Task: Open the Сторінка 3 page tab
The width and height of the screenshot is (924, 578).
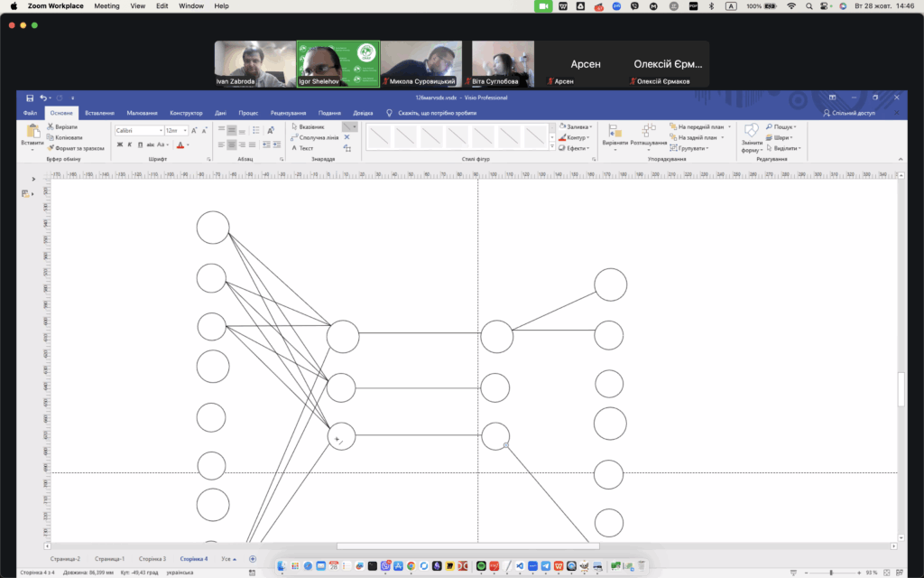Action: 151,559
